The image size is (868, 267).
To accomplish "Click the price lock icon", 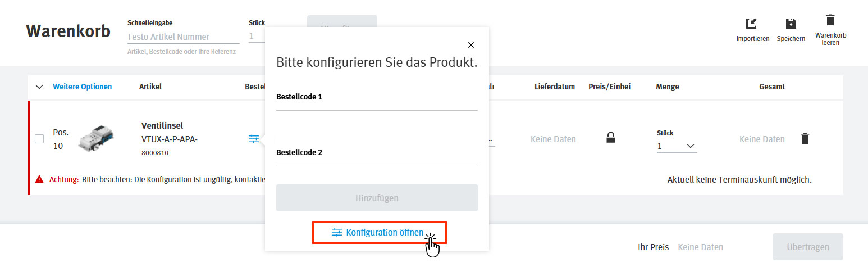I will pyautogui.click(x=611, y=137).
